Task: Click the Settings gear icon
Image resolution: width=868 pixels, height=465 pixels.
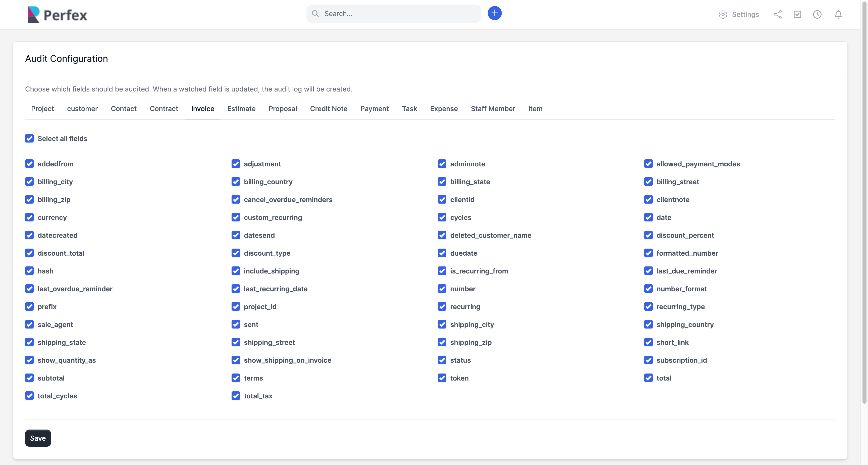Action: click(723, 15)
